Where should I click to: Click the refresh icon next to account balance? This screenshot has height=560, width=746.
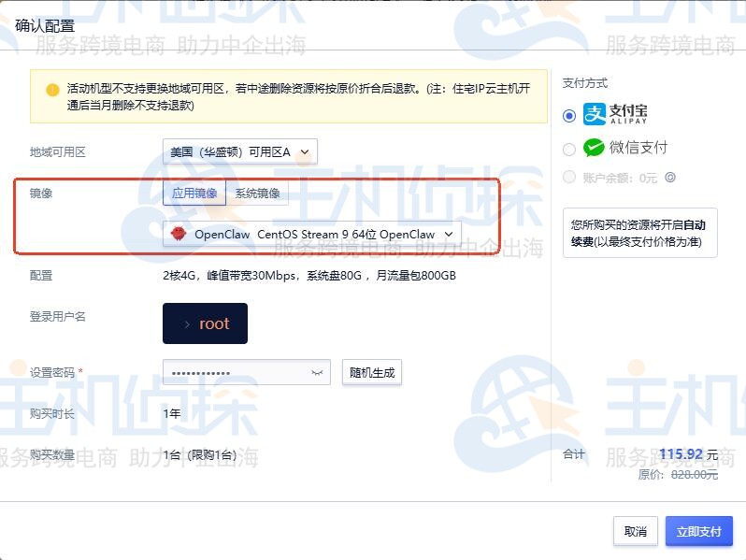[670, 178]
